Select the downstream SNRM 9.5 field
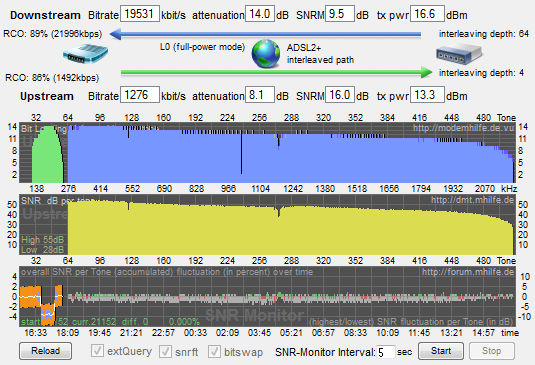This screenshot has height=365, width=535. pos(339,14)
